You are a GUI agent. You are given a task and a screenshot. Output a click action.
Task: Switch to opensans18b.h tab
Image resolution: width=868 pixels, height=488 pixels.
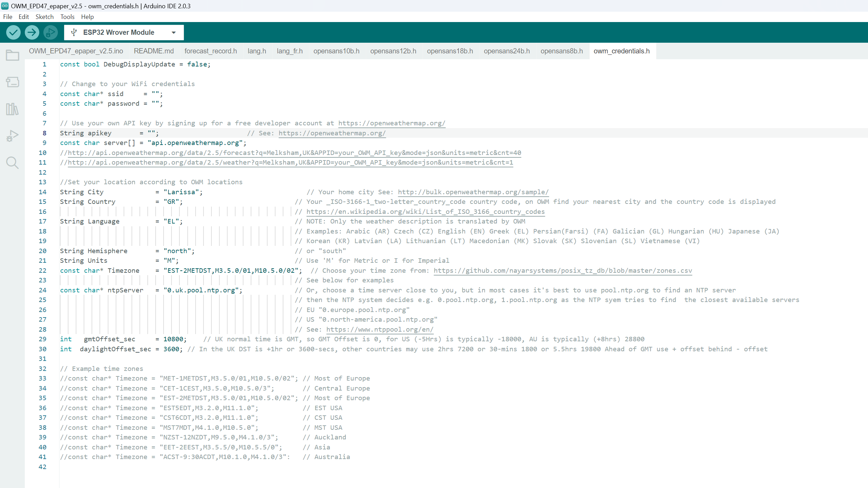click(450, 51)
